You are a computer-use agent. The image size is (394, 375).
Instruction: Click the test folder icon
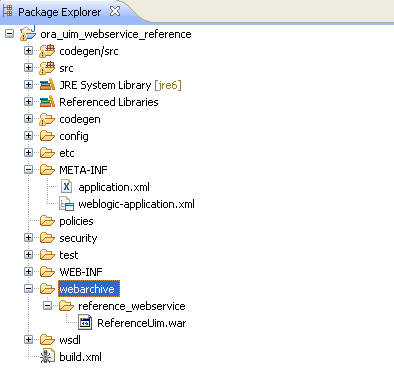[47, 255]
